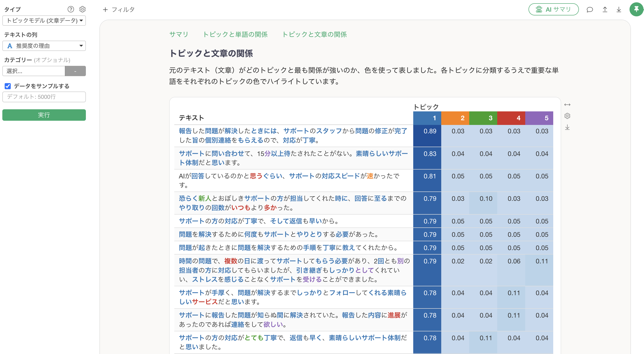Click the expand-width arrows icon beside table
This screenshot has height=354, width=644.
pyautogui.click(x=567, y=105)
